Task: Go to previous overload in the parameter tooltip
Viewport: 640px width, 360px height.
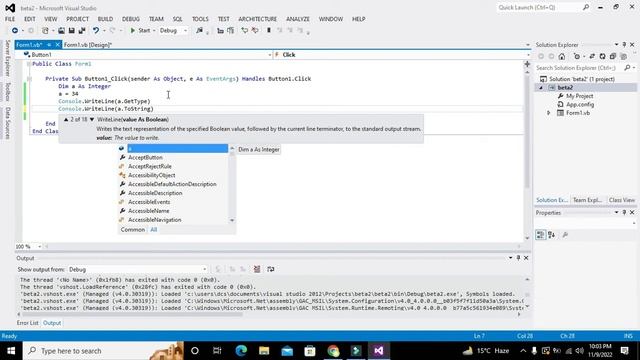Action: point(66,120)
